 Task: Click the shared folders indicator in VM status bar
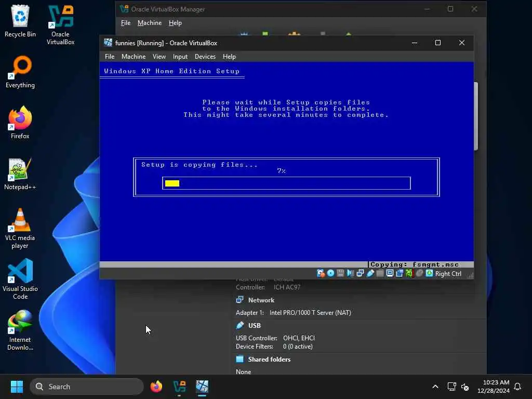(380, 273)
